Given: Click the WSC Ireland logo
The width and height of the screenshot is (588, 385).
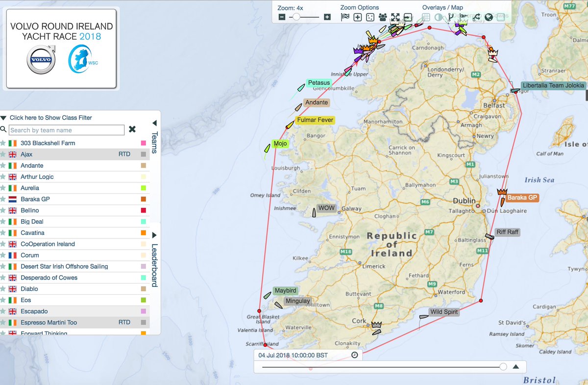Looking at the screenshot, I should coord(82,59).
